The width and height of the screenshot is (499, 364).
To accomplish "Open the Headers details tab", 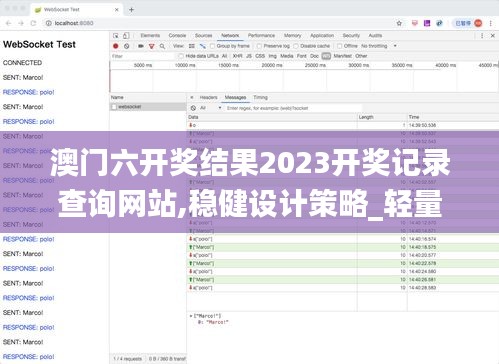I will 208,97.
